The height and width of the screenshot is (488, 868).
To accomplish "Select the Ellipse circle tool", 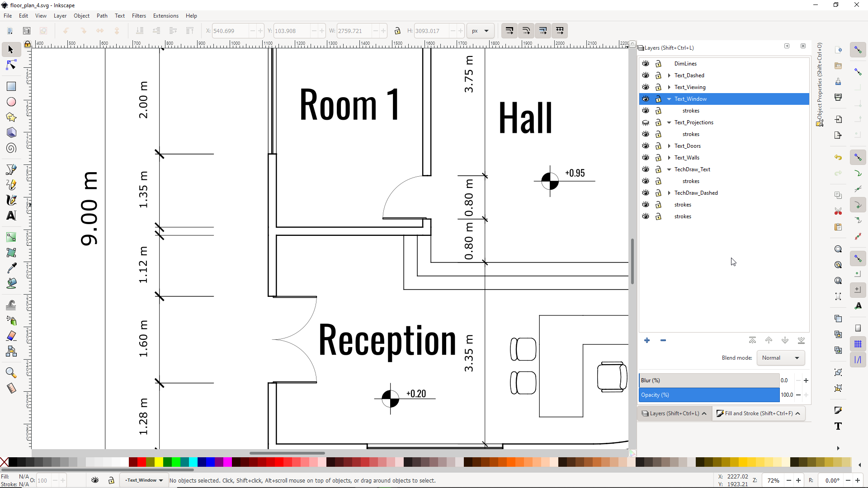I will [11, 102].
